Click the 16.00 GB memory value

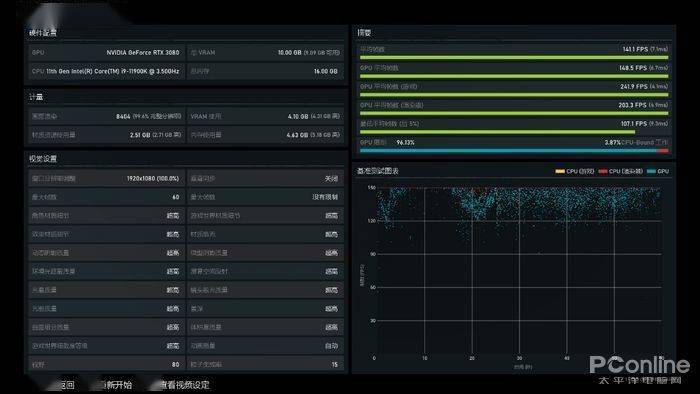click(x=325, y=71)
